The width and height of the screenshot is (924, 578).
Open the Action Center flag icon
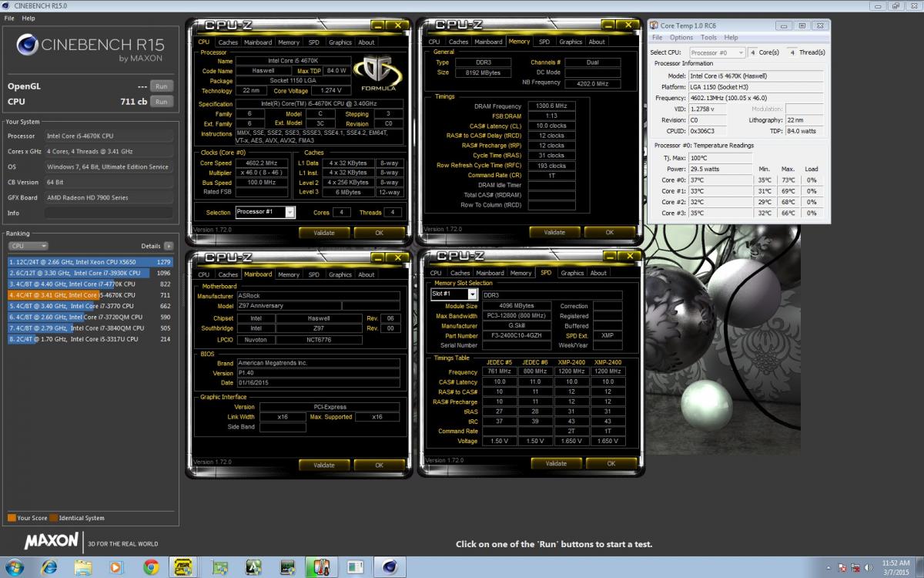click(x=842, y=567)
